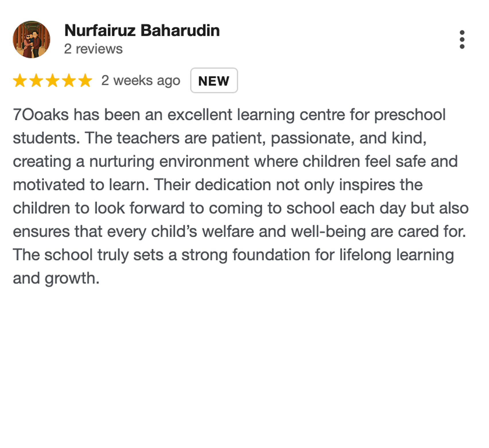
Task: Click the word "7Ooaks" in the review
Action: (x=41, y=115)
